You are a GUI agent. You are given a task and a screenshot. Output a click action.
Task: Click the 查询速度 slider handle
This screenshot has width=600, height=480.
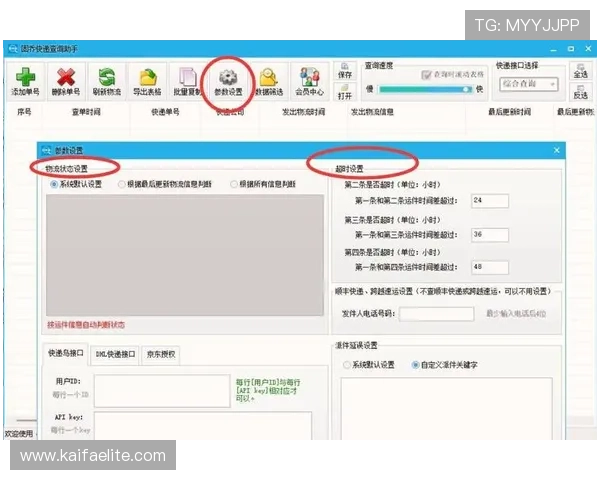point(466,90)
